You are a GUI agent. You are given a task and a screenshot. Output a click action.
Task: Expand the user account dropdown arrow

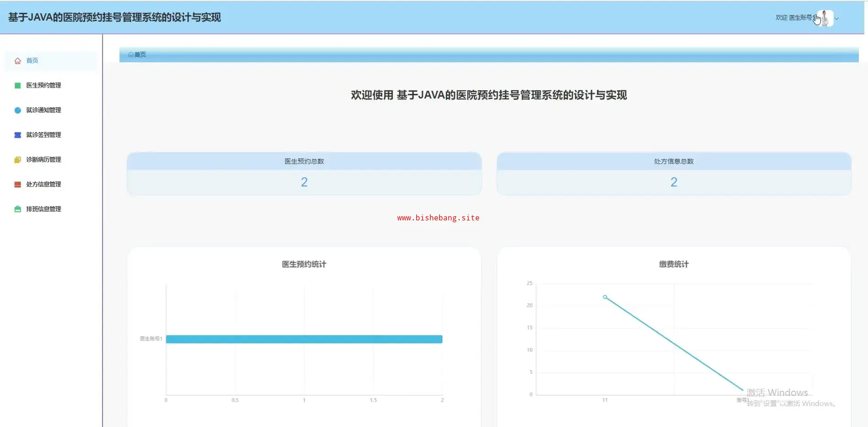(837, 19)
